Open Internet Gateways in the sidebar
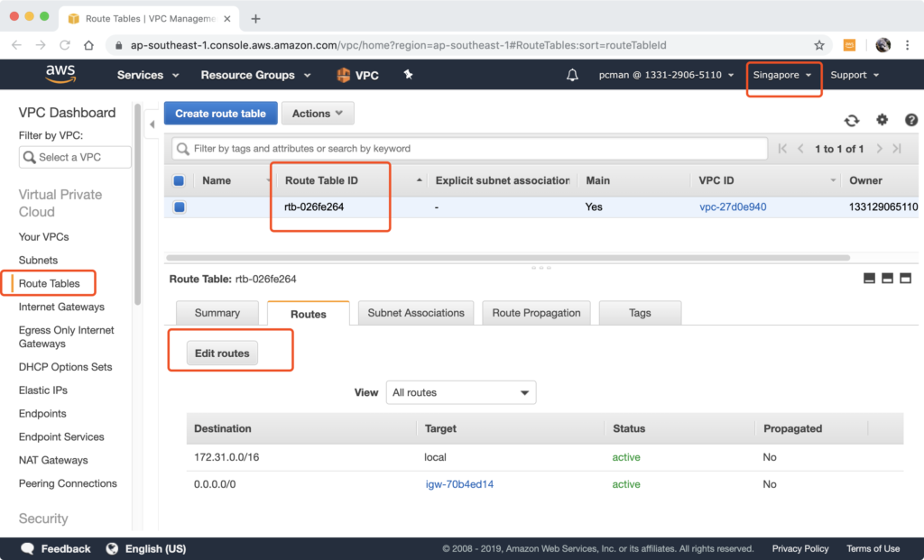924x560 pixels. (x=61, y=307)
